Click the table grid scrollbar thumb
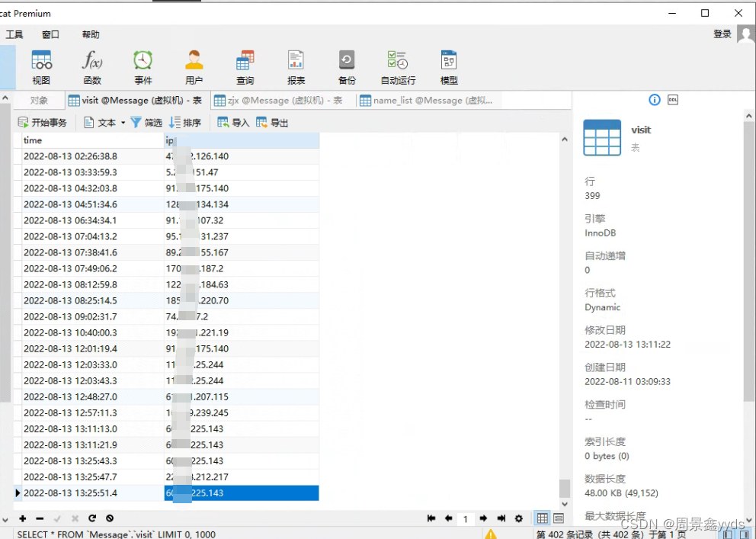This screenshot has width=756, height=539. click(x=565, y=489)
